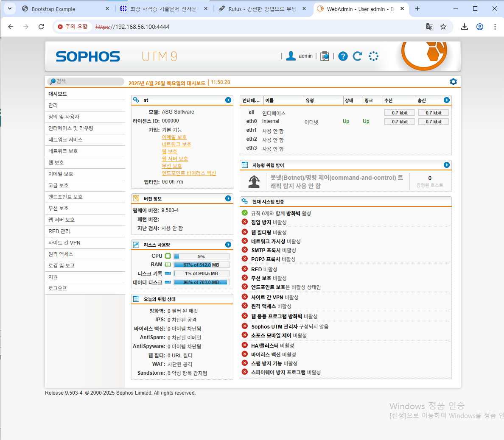The height and width of the screenshot is (440, 504).
Task: Open a new browser tab
Action: [417, 8]
